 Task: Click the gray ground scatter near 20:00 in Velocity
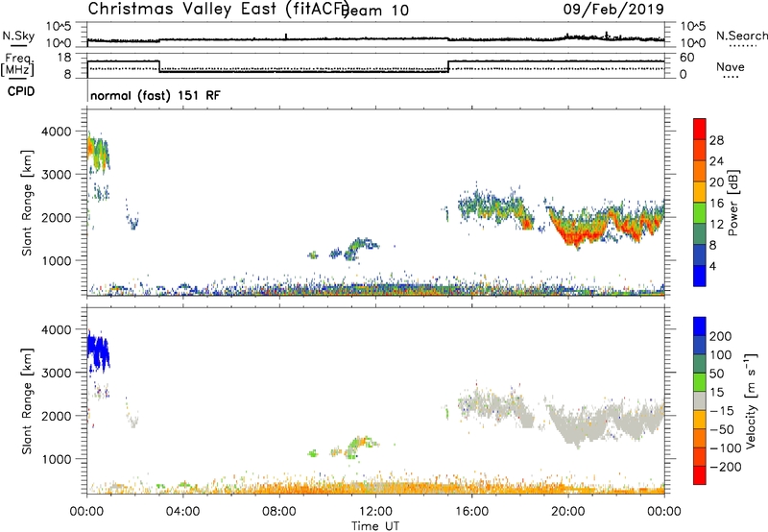point(575,427)
